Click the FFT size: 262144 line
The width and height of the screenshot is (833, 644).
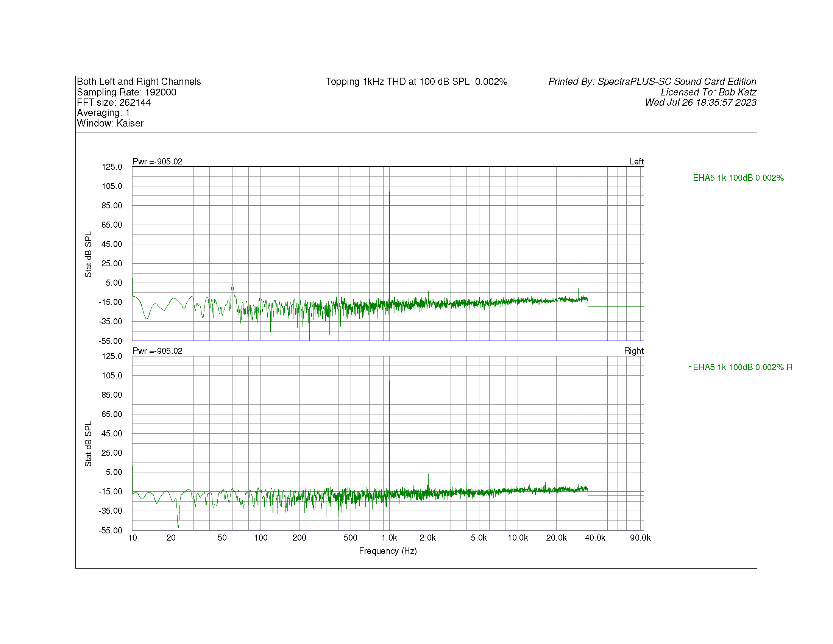pos(114,103)
